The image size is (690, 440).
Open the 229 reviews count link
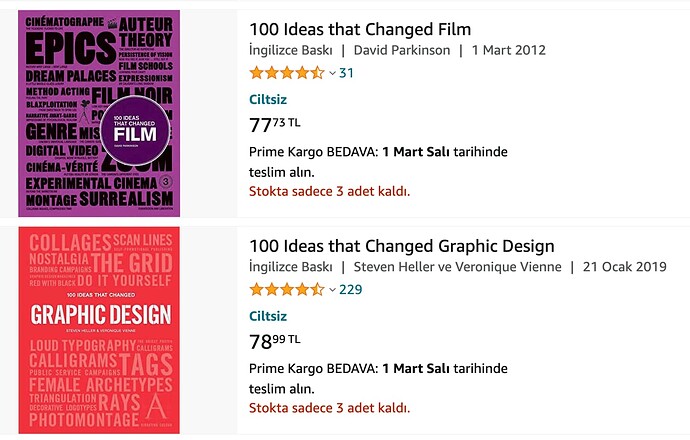(350, 290)
